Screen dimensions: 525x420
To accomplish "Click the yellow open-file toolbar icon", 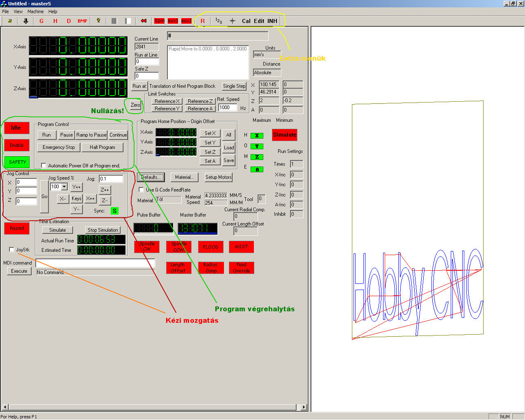I will [10, 21].
